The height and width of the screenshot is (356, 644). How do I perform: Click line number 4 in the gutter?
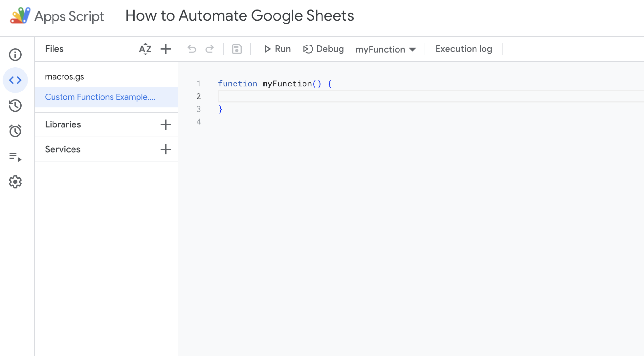point(199,122)
